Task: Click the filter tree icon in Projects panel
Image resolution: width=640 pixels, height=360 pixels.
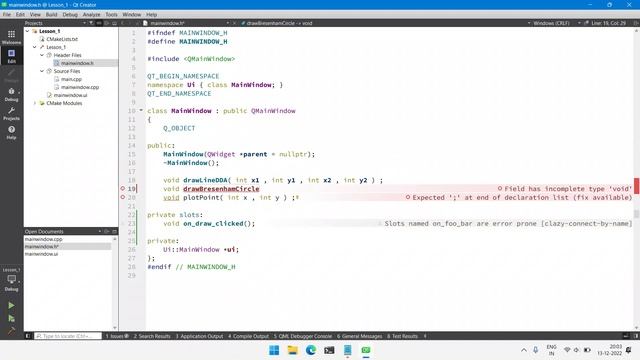Action: pyautogui.click(x=91, y=23)
